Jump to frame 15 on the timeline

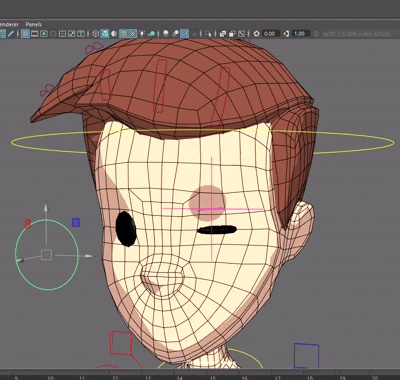click(x=212, y=377)
